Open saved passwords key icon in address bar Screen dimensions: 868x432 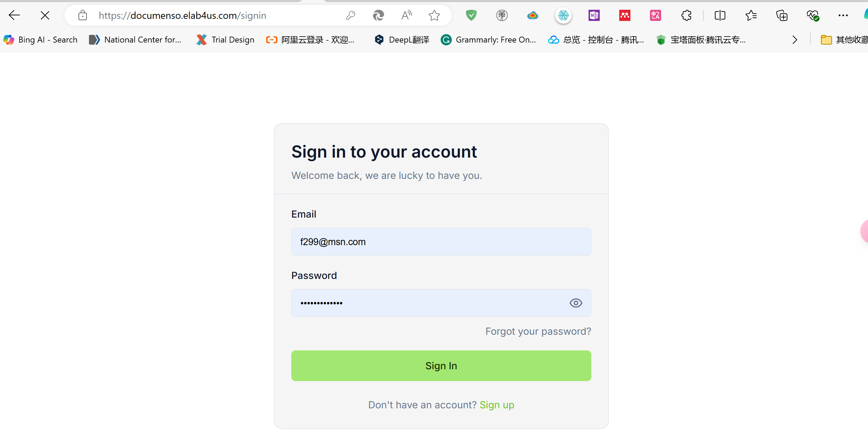350,15
